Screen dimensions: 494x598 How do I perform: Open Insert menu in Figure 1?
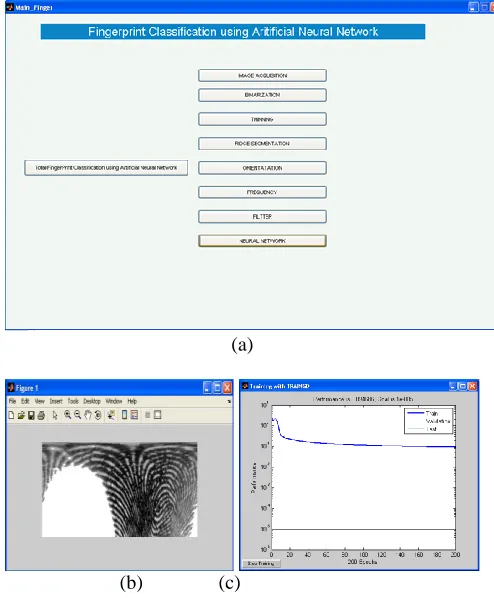(56, 401)
